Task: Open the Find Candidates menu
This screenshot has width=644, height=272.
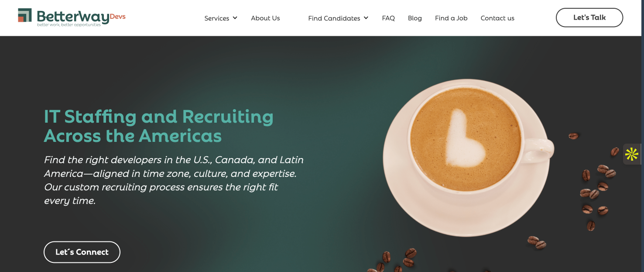Action: (334, 18)
